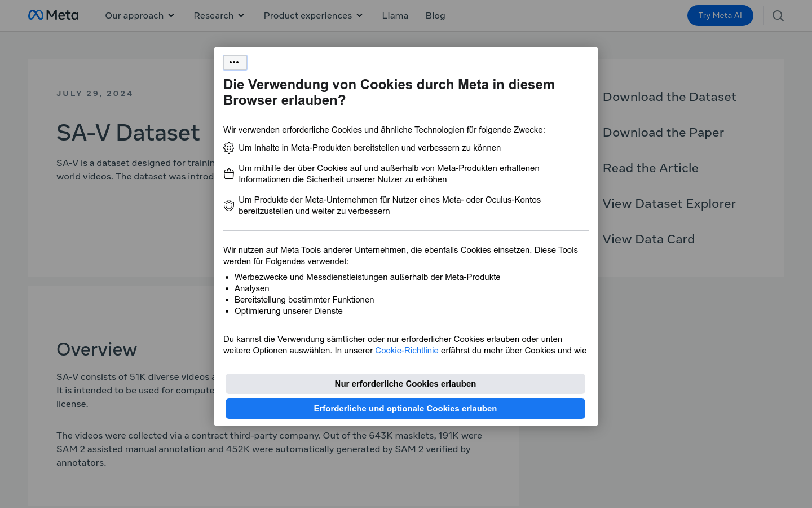Click the JULY 29, 2024 date text
The image size is (812, 508).
coord(95,94)
